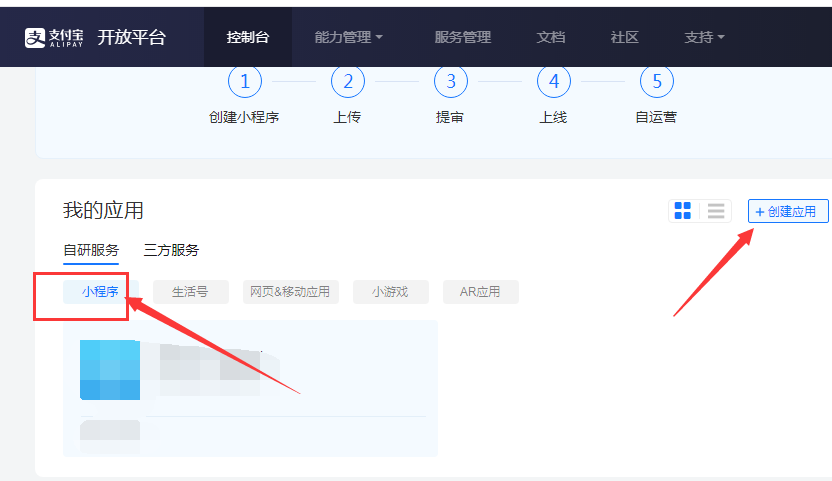Expand the 支持 dropdown menu
This screenshot has height=481, width=832.
[704, 37]
